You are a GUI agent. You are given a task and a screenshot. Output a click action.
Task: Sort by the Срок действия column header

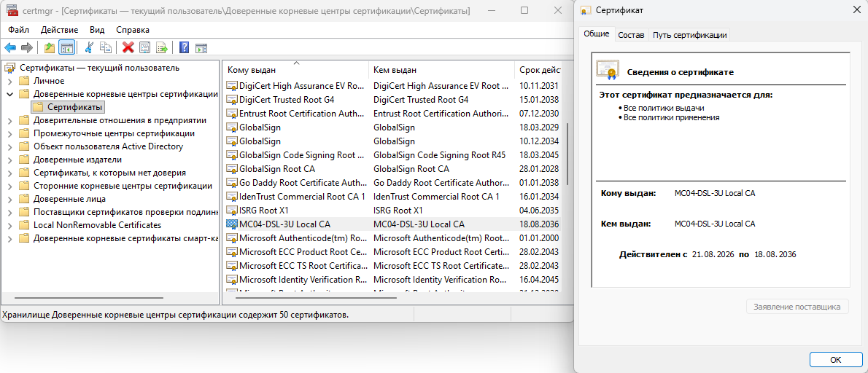point(538,70)
